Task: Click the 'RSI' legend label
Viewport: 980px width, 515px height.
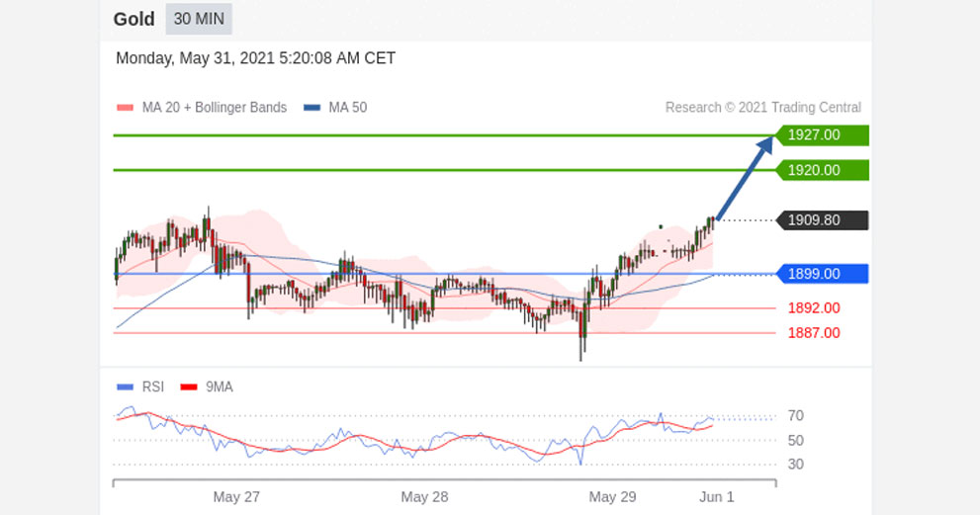Action: point(153,386)
